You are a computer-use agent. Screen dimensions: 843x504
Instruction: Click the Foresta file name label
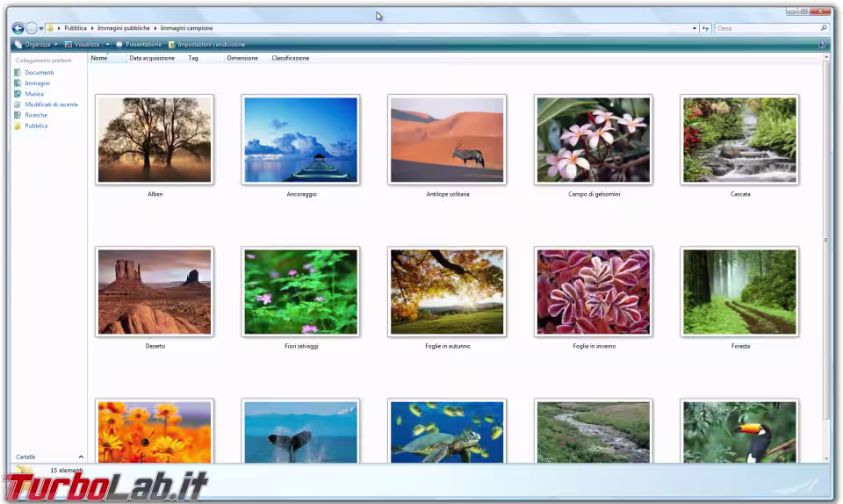740,346
